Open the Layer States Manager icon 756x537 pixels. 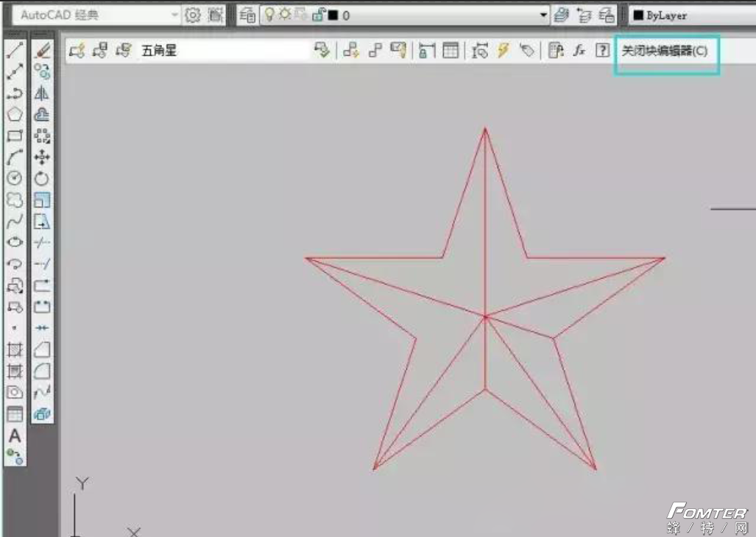click(607, 15)
